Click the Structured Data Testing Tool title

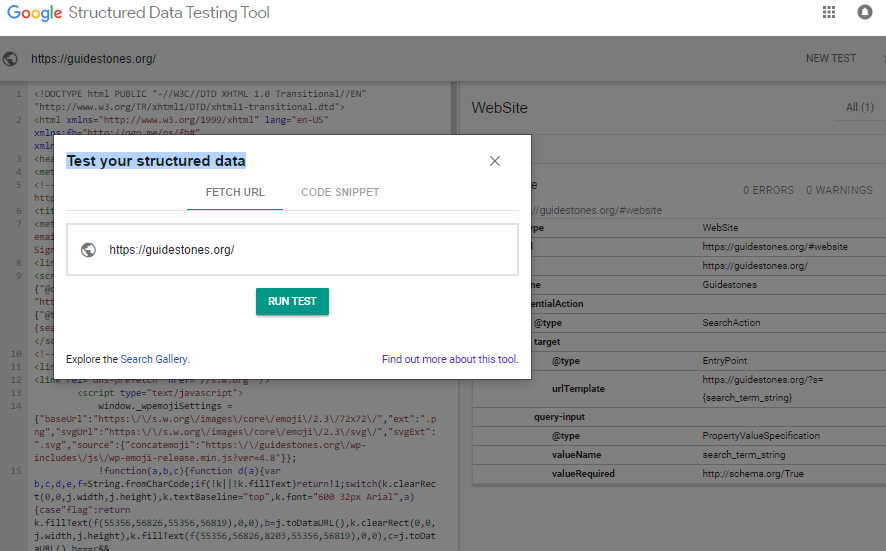(169, 12)
